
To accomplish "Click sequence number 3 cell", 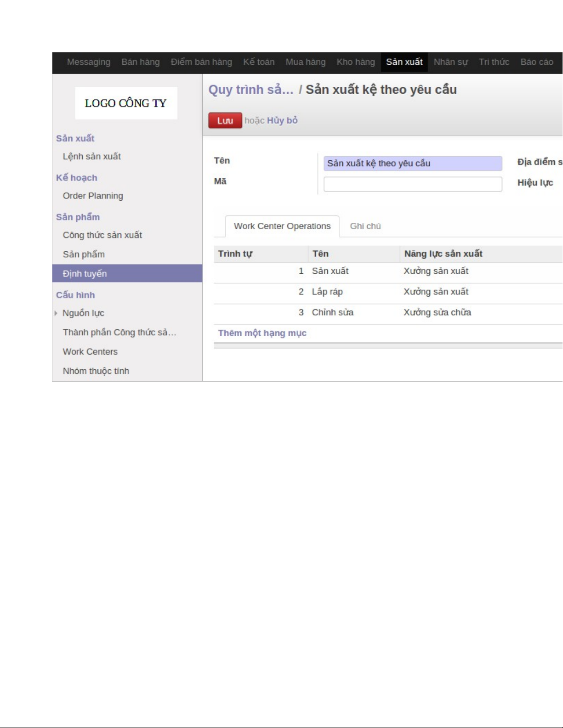I will coord(301,312).
